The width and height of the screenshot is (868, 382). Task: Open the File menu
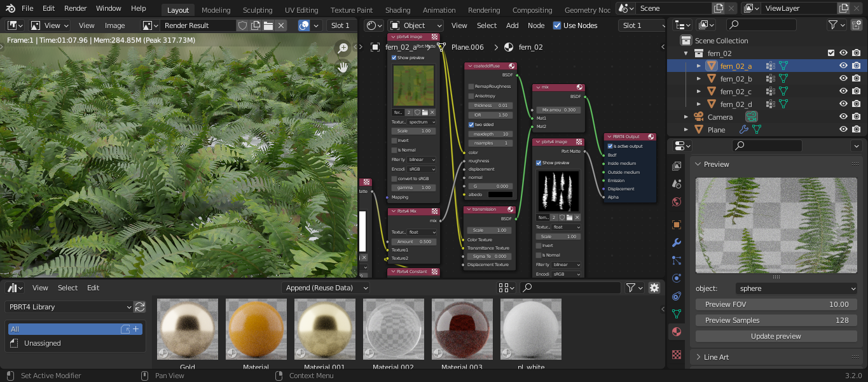tap(27, 9)
